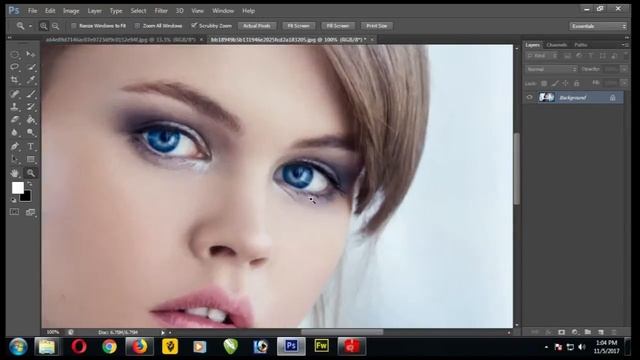The image size is (640, 360).
Task: Show hidden system tray icons
Action: tap(547, 347)
